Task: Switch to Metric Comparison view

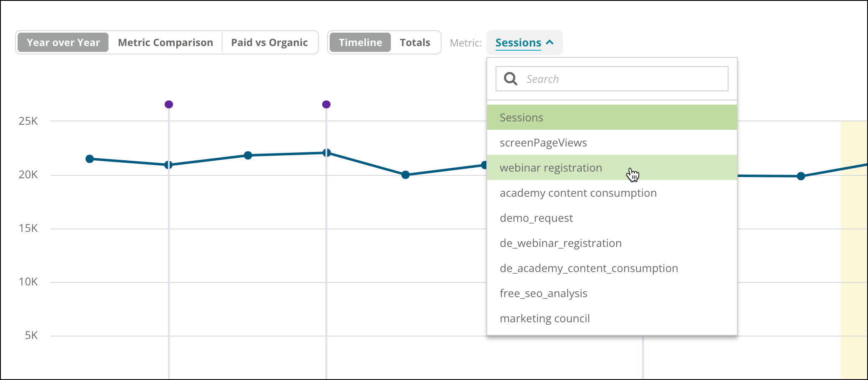Action: coord(165,42)
